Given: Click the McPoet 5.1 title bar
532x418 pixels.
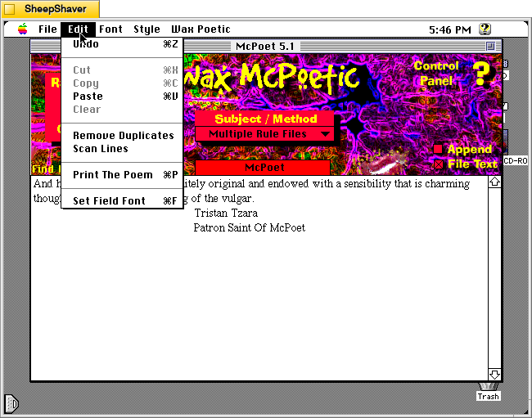Looking at the screenshot, I should pyautogui.click(x=265, y=46).
